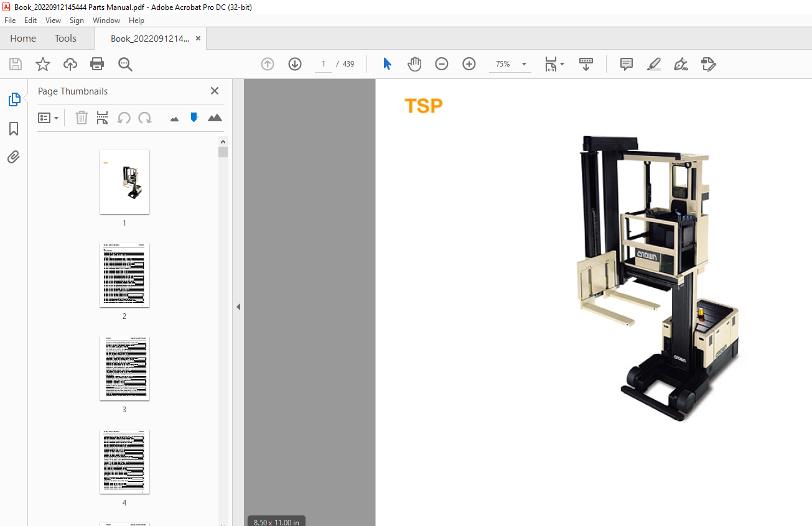The height and width of the screenshot is (526, 812).
Task: Open the Edit menu
Action: pos(30,21)
